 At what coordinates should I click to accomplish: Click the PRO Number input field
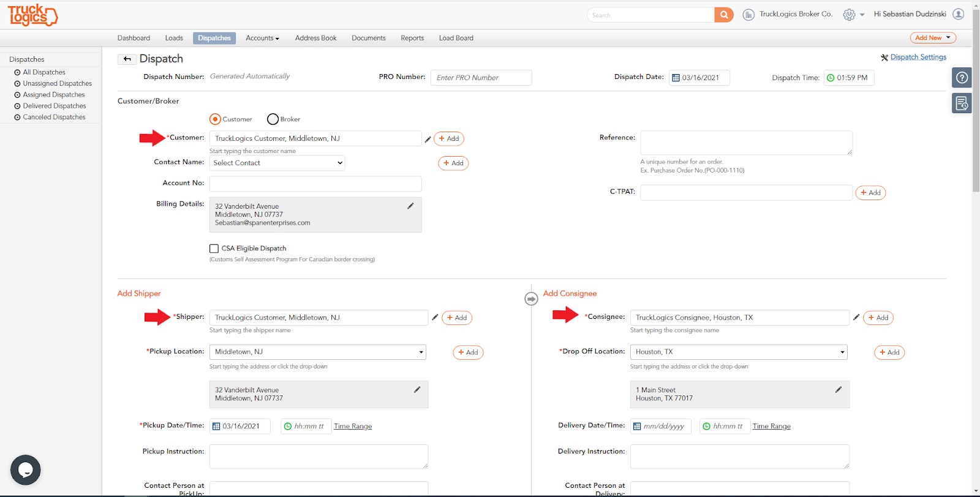pos(481,78)
